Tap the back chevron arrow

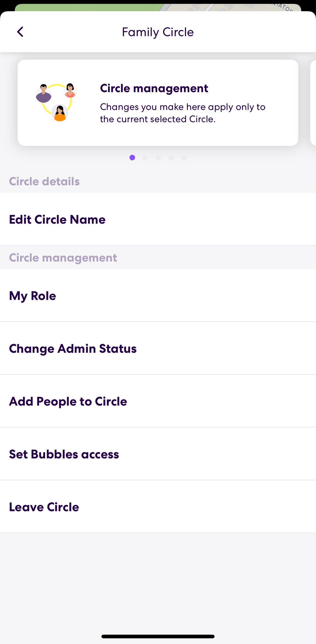pos(21,32)
